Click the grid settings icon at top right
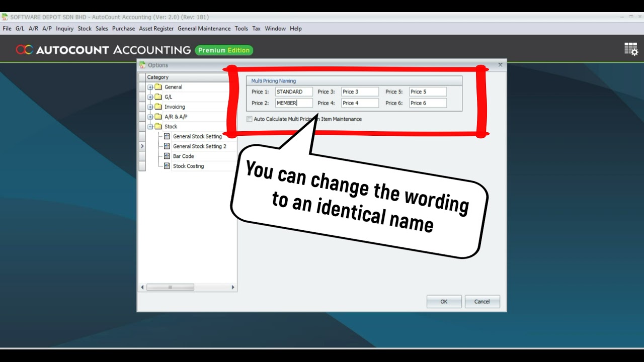Image resolution: width=644 pixels, height=362 pixels. [x=631, y=49]
